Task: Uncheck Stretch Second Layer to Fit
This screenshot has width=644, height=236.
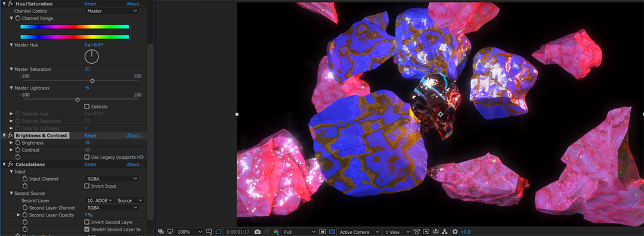Action: (86, 229)
